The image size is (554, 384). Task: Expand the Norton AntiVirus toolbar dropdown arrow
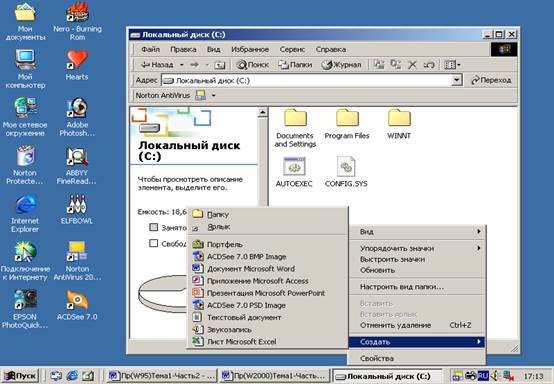[x=213, y=95]
